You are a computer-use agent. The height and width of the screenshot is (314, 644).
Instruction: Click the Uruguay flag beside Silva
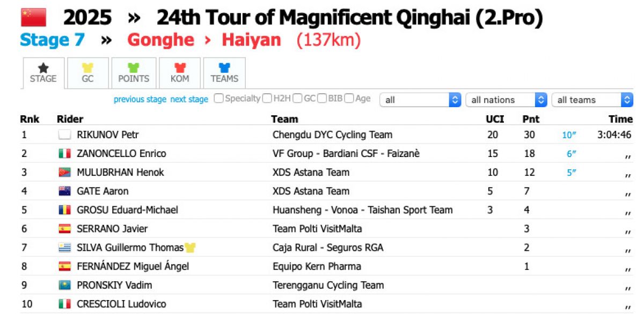(x=64, y=248)
